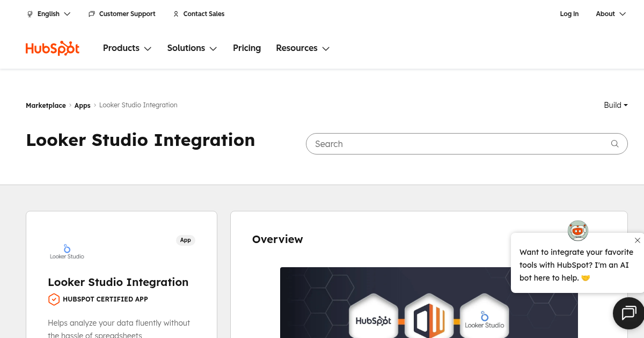Click the card title Looker Studio Integration

coord(118,282)
